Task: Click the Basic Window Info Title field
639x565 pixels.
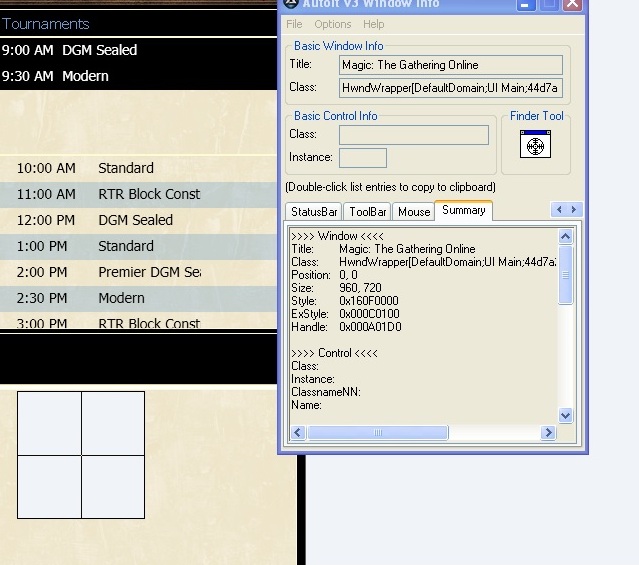Action: 451,65
